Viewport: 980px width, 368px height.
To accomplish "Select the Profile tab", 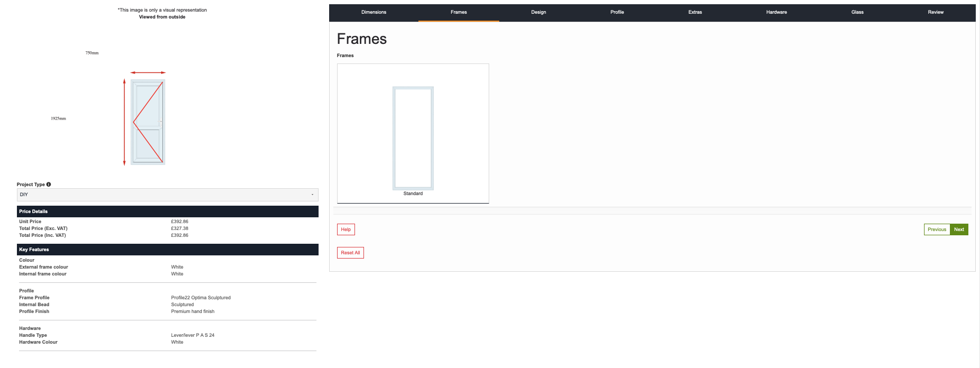I will click(617, 12).
